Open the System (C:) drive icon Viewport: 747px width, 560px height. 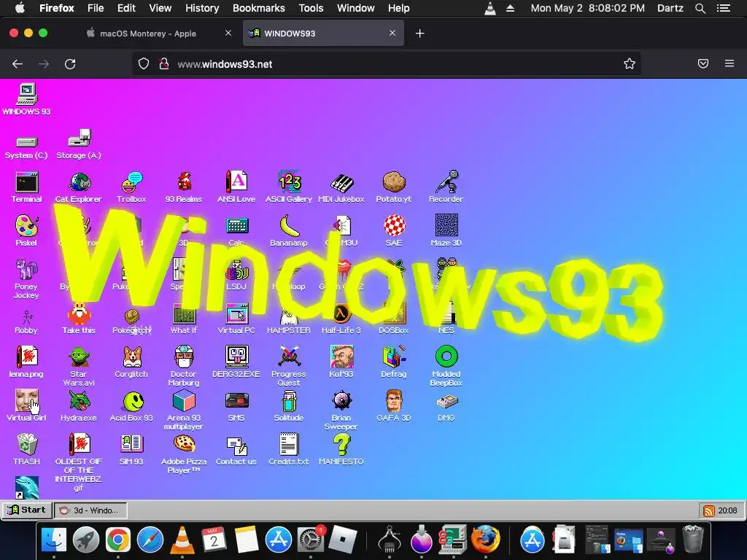27,141
